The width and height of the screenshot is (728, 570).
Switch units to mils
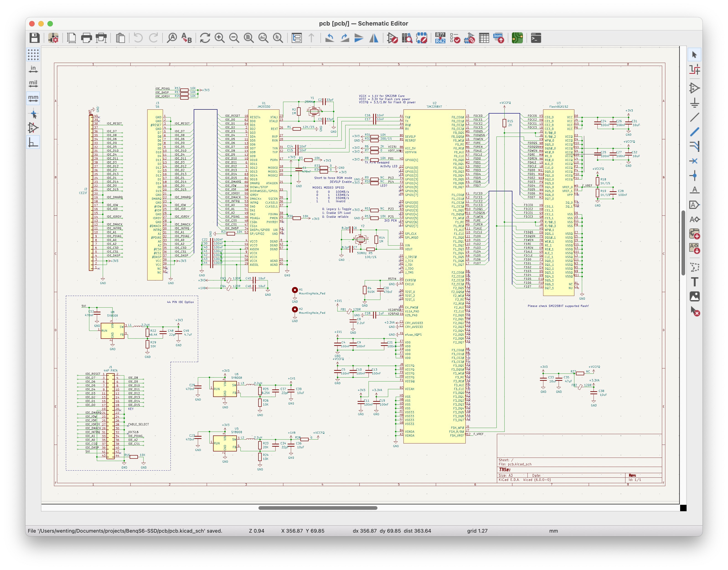(x=33, y=83)
